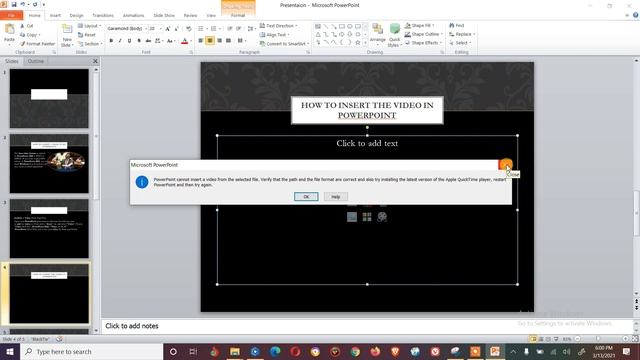640x360 pixels.
Task: Switch to the Insert ribbon tab
Action: pyautogui.click(x=55, y=15)
